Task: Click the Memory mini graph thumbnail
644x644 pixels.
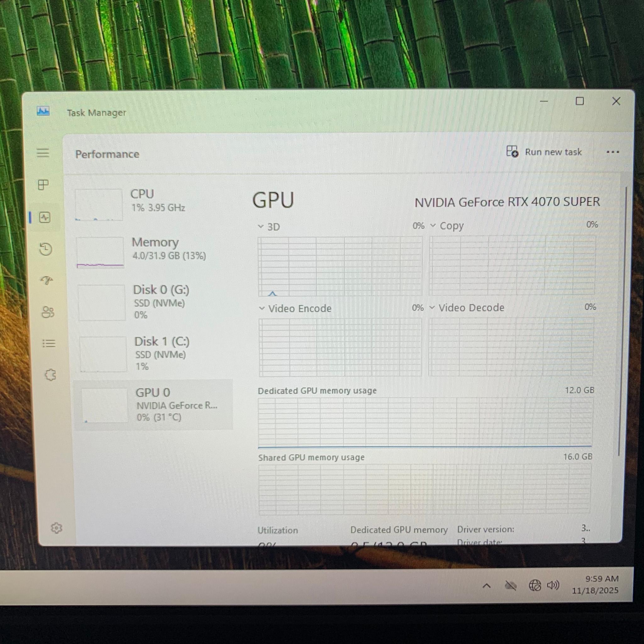Action: (100, 252)
